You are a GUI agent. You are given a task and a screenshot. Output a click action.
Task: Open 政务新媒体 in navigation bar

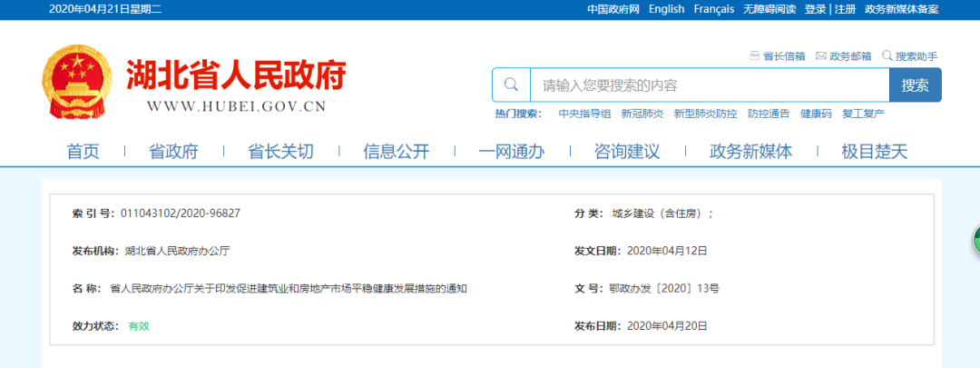[750, 152]
